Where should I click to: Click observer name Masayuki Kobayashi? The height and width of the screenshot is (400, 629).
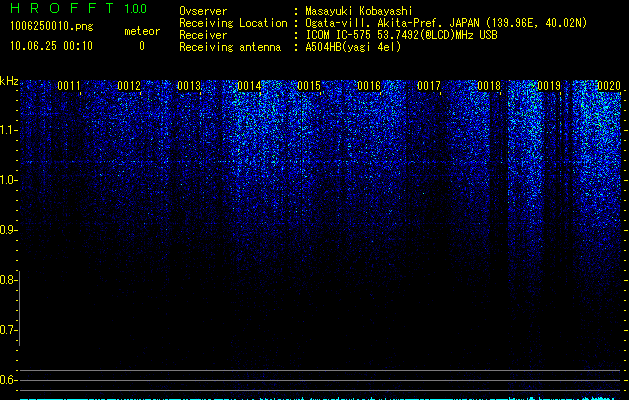click(x=359, y=11)
